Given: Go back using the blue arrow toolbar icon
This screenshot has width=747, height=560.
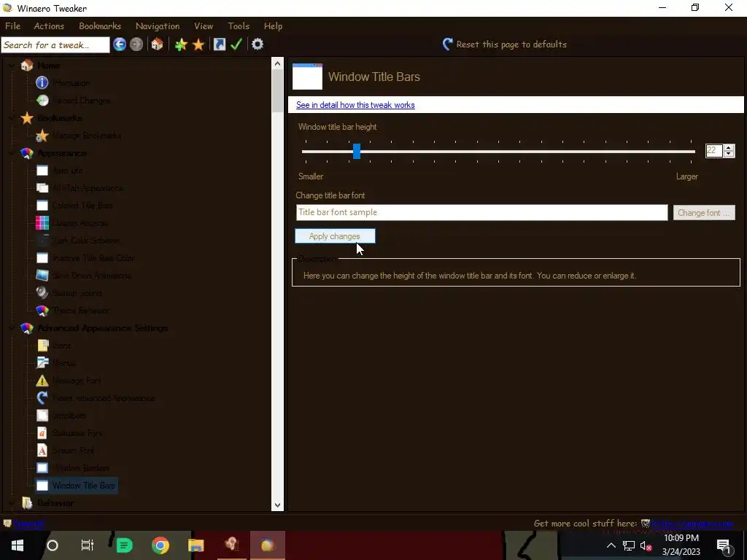Looking at the screenshot, I should (120, 44).
